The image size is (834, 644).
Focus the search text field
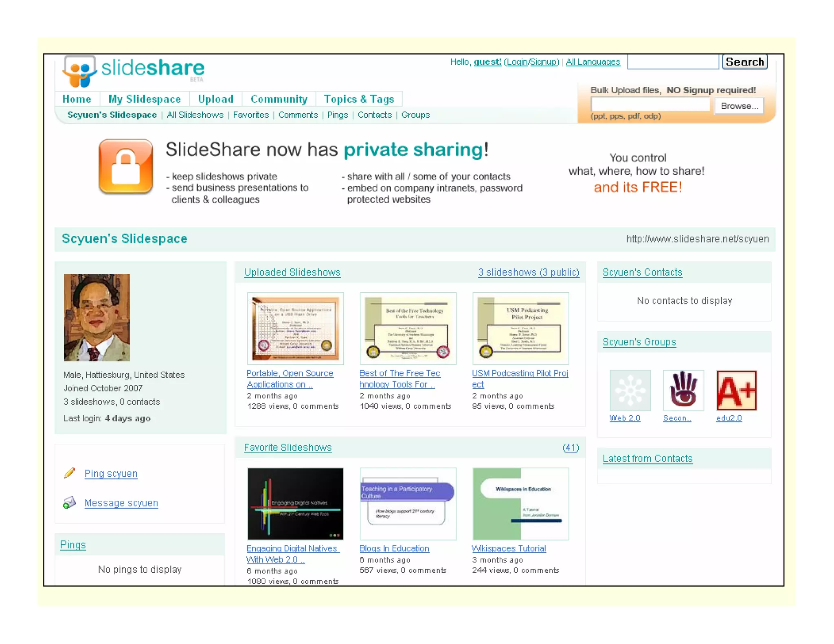click(x=673, y=62)
